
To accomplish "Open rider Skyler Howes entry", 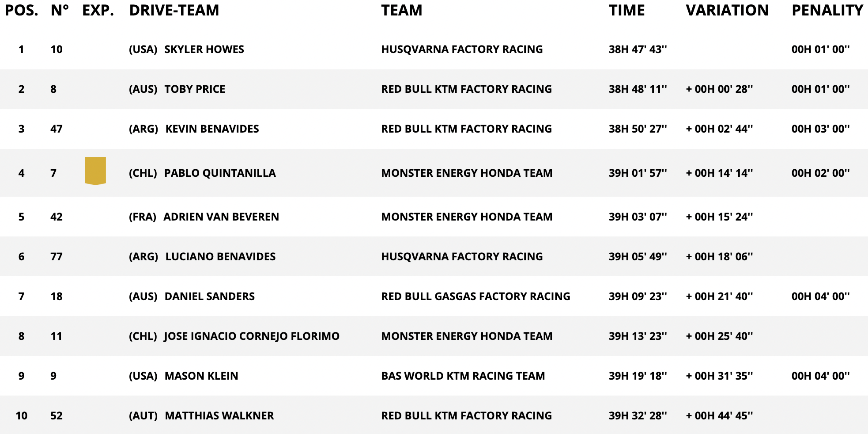I will coord(204,49).
